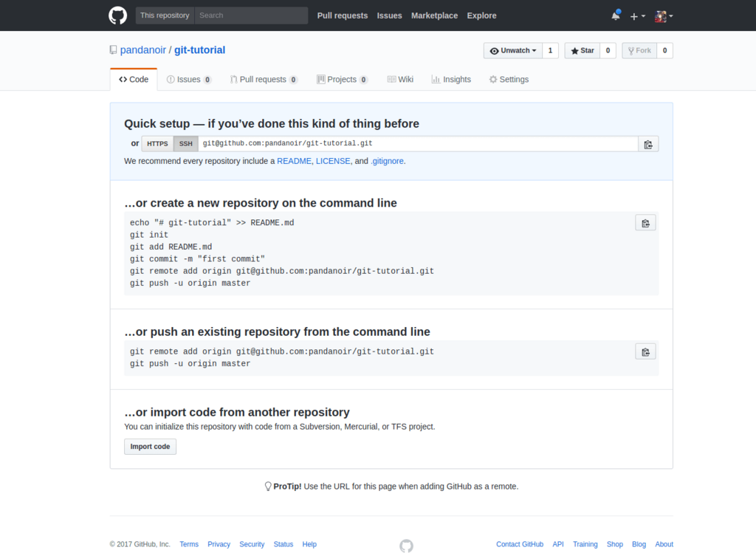This screenshot has height=553, width=756.
Task: Switch to the Wiki tab
Action: tap(400, 80)
